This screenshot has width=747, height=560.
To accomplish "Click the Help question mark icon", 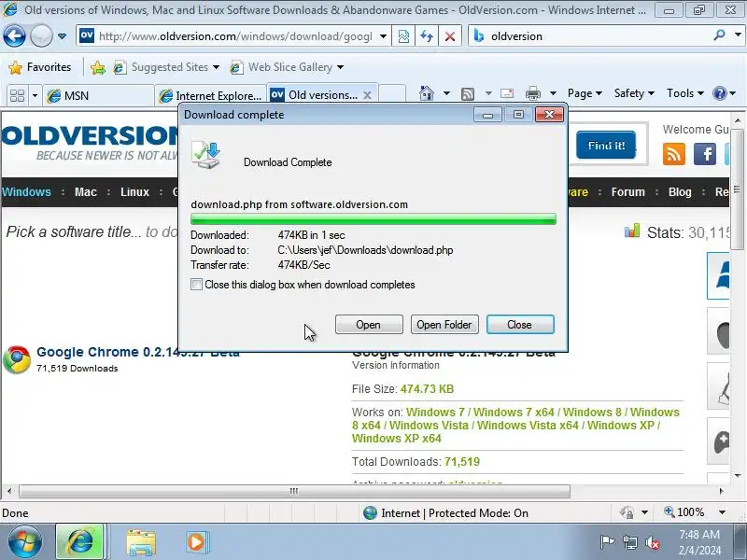I will click(x=719, y=93).
